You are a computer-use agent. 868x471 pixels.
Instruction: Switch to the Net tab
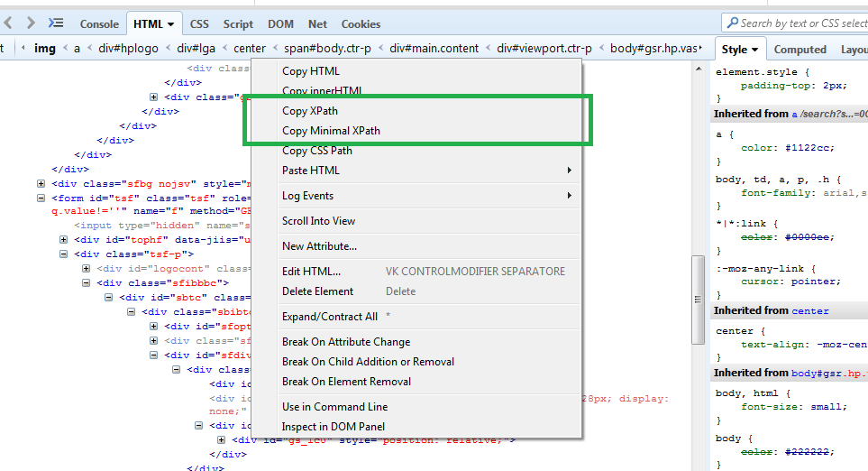pyautogui.click(x=318, y=24)
